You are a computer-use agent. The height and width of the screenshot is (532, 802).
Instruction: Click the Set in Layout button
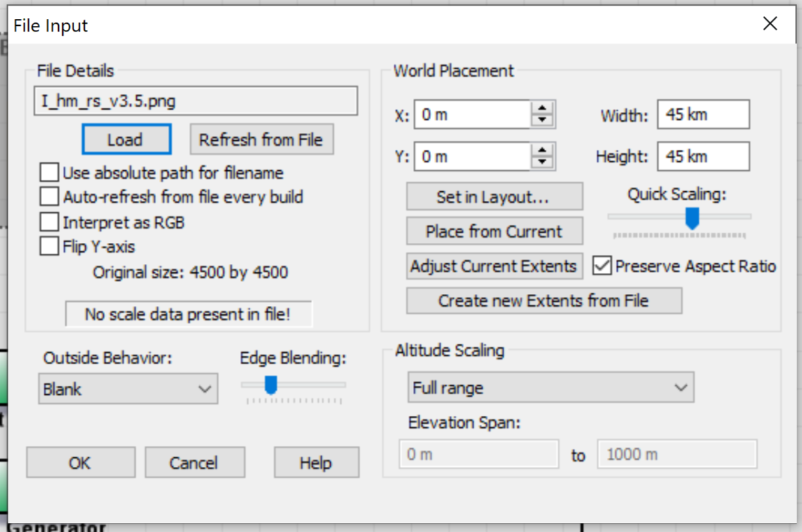[x=494, y=197]
